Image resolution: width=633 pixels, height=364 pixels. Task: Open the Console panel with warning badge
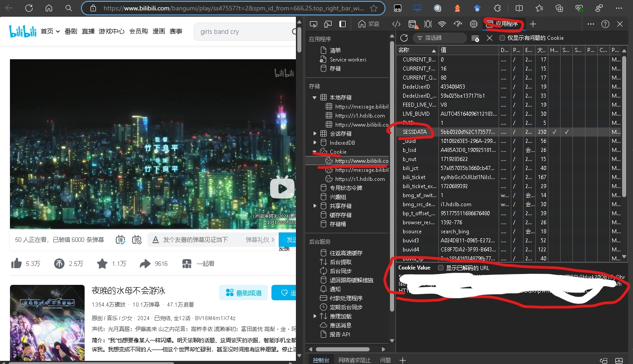pyautogui.click(x=413, y=24)
